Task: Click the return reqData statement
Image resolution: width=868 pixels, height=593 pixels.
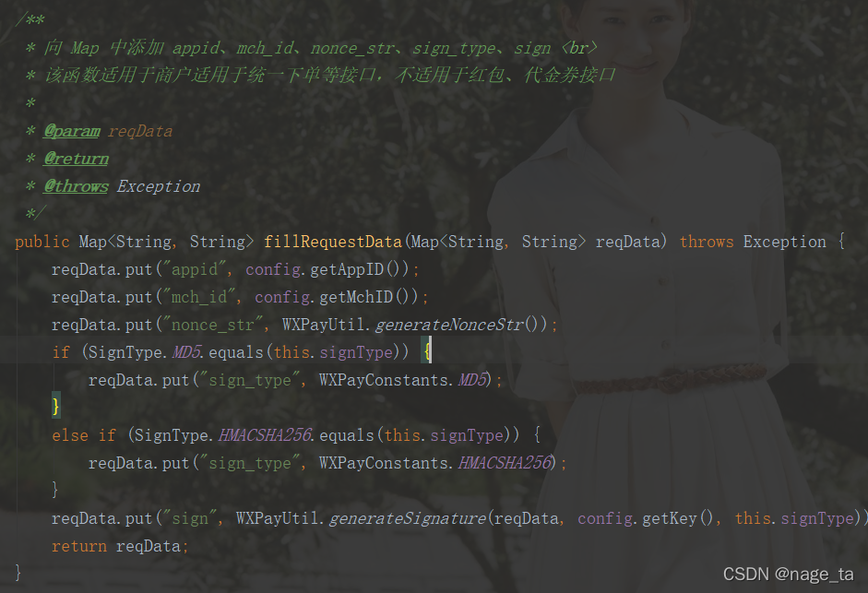Action: [120, 546]
